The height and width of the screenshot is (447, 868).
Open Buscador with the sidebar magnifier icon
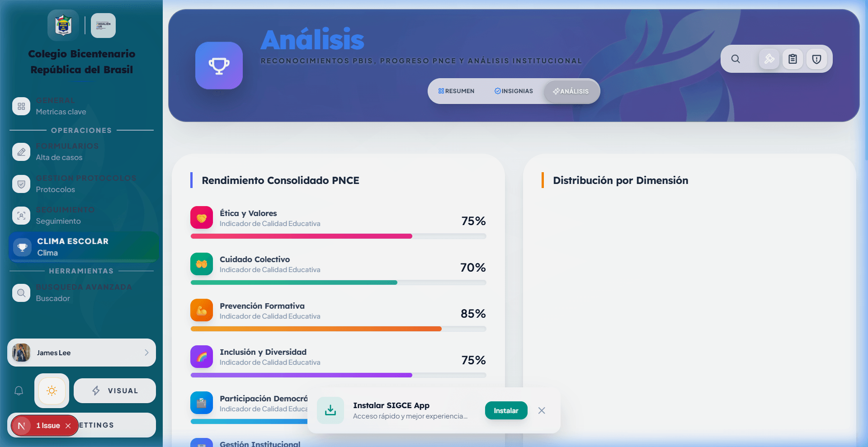coord(21,293)
